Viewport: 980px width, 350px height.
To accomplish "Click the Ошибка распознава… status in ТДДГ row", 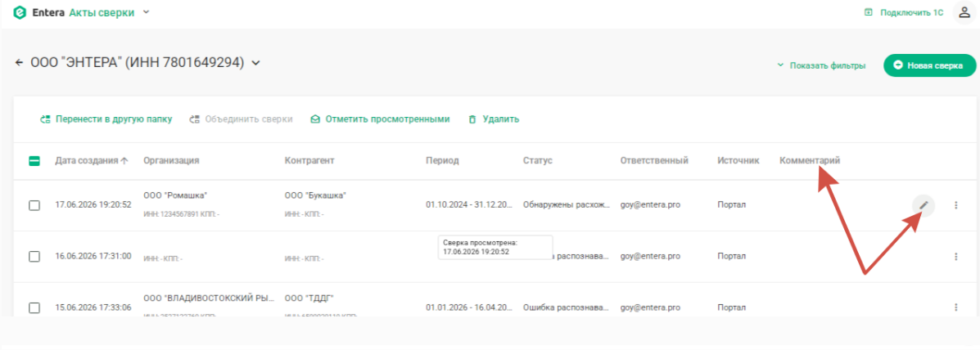I will point(567,307).
